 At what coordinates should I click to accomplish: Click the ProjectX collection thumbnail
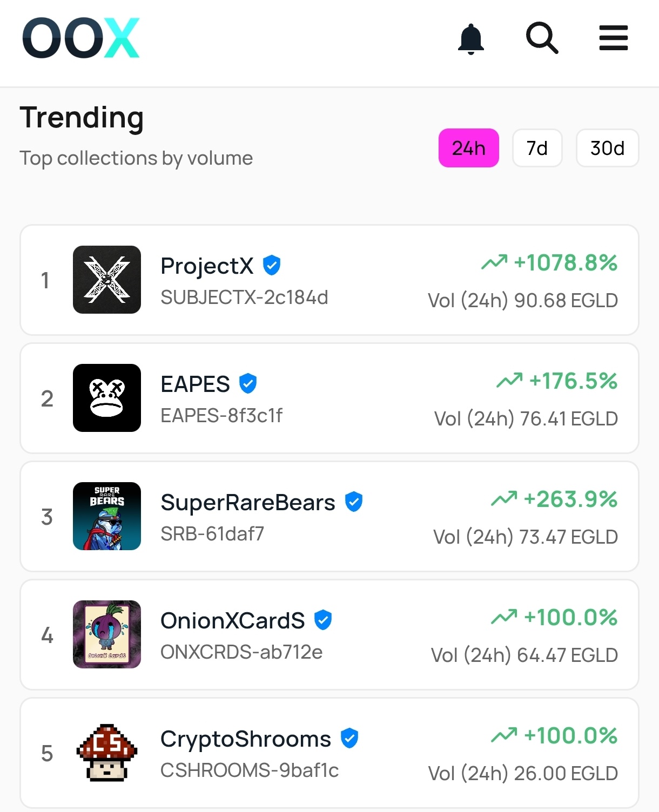pos(107,280)
